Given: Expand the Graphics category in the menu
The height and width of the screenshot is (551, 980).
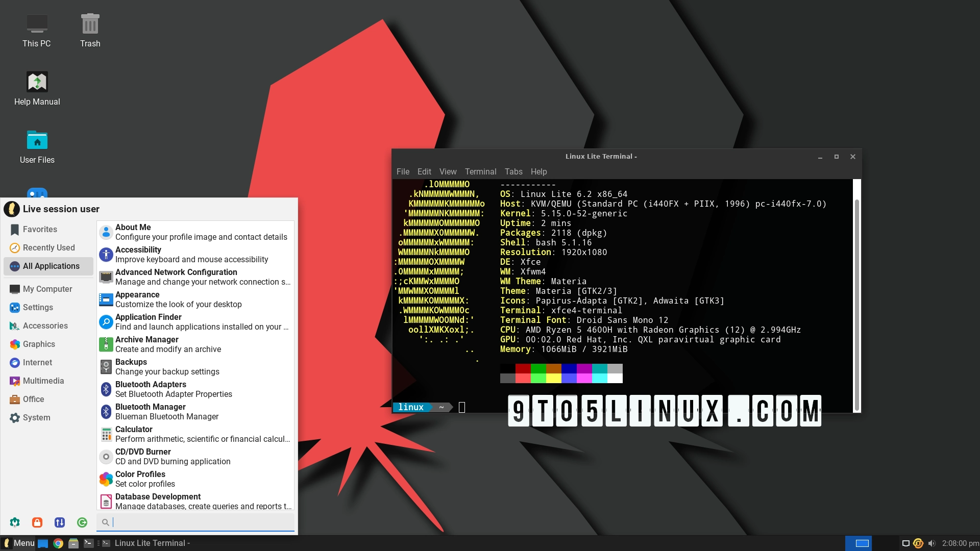Looking at the screenshot, I should (39, 344).
